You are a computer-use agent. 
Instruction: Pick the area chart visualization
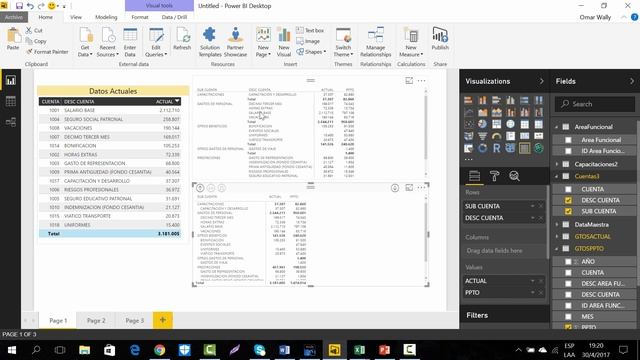(482, 112)
